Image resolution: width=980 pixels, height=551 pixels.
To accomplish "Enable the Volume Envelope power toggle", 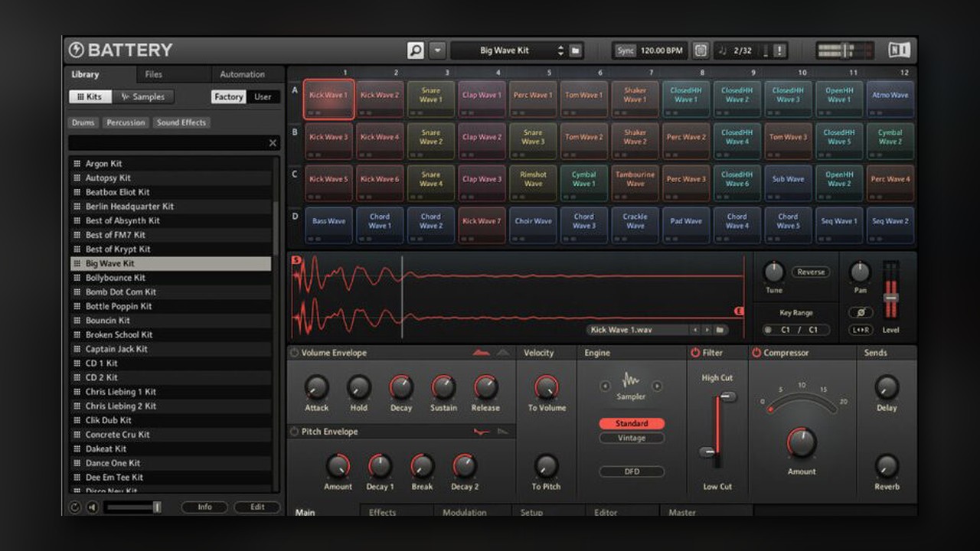I will coord(295,353).
